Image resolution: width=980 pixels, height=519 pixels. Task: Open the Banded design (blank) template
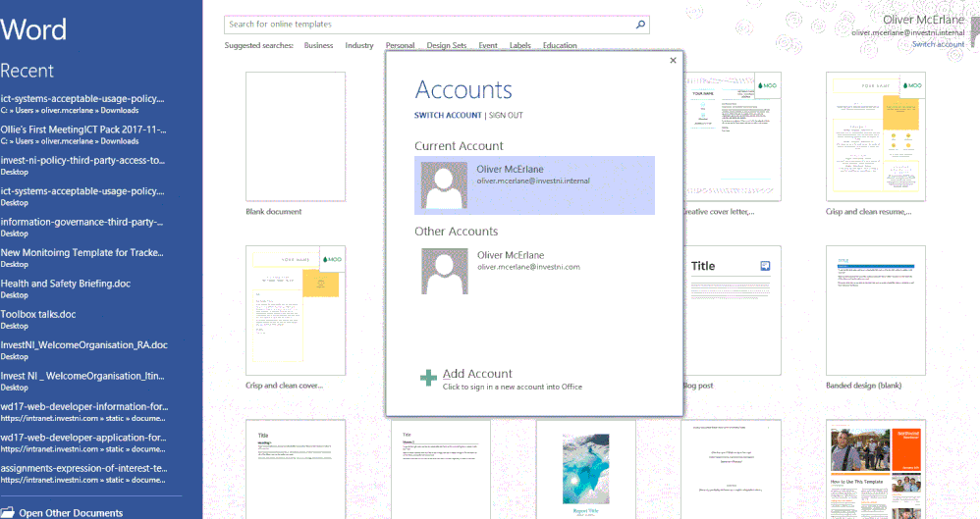point(876,310)
